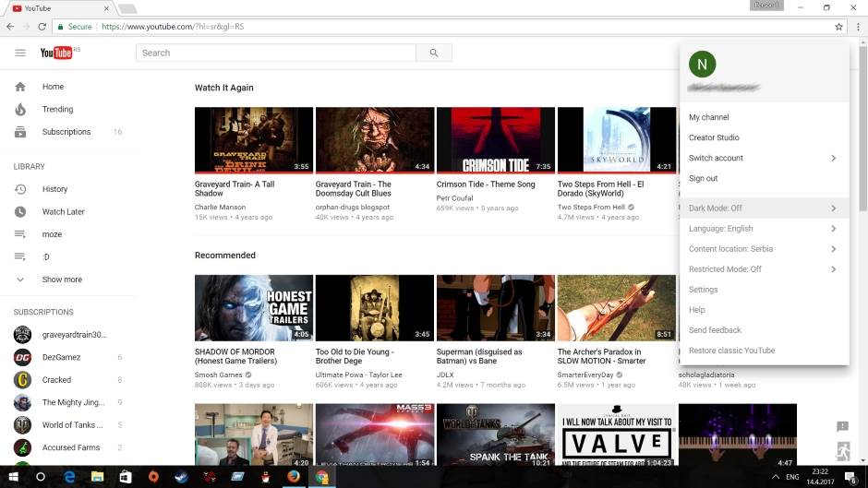Show hidden system tray icons

pos(775,476)
